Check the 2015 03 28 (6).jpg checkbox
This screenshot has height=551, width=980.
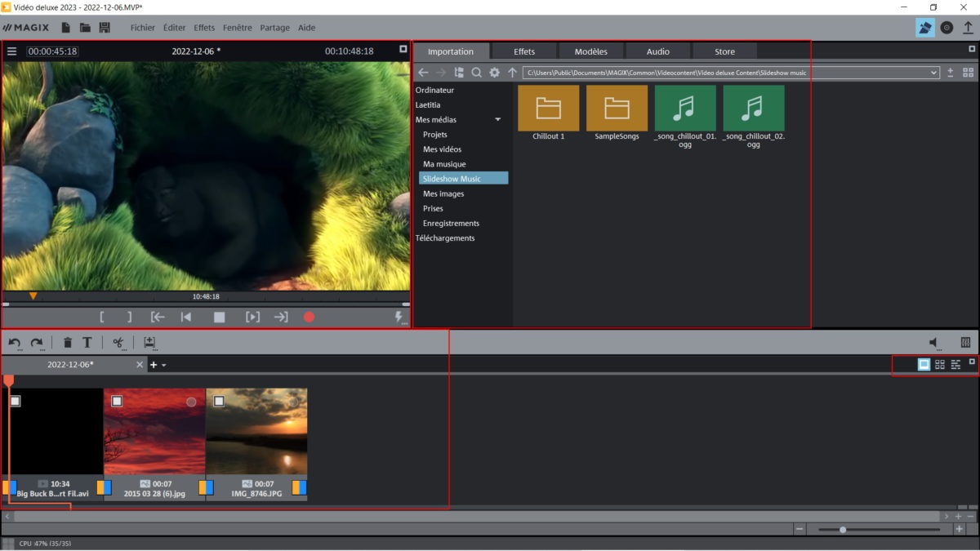click(117, 401)
